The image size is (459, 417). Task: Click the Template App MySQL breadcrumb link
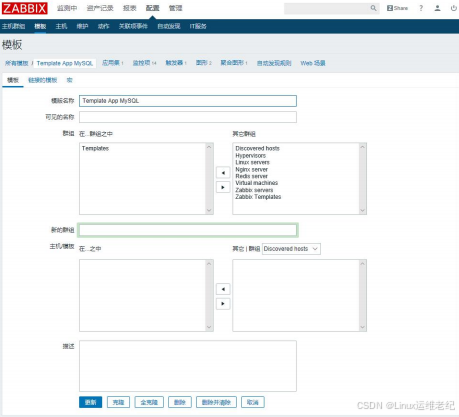tap(65, 63)
